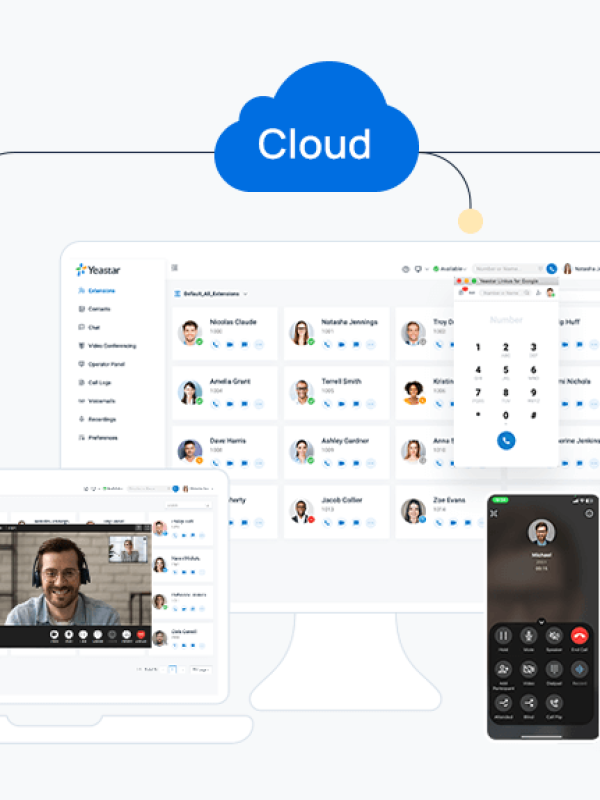Image resolution: width=600 pixels, height=800 pixels.
Task: Click call icon under Nicolas Claude
Action: point(215,344)
